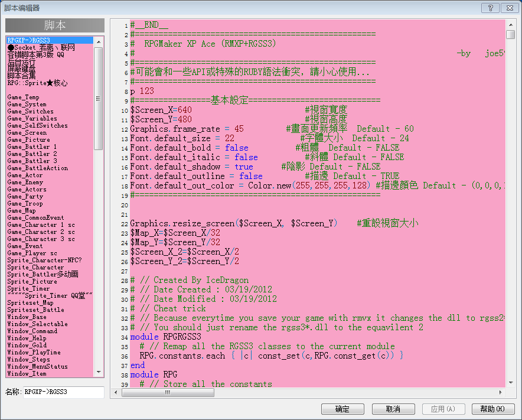Screen dimensions: 522x420
Task: Select the Socket 若离丶联网 script
Action: 50,48
